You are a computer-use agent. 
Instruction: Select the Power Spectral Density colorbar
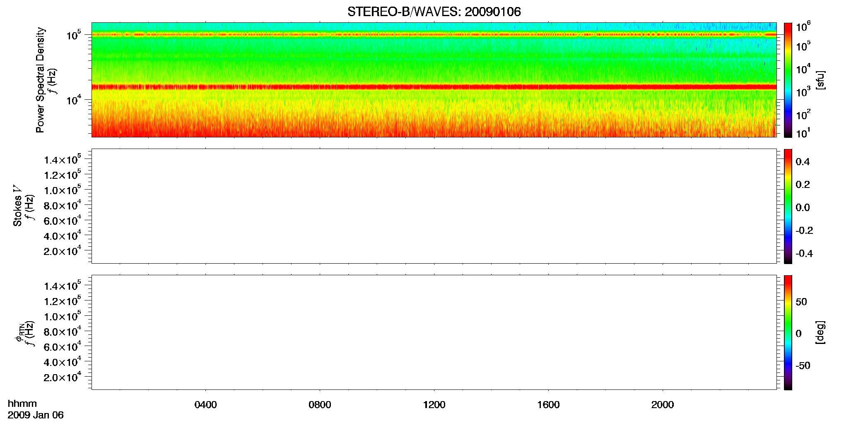coord(788,80)
